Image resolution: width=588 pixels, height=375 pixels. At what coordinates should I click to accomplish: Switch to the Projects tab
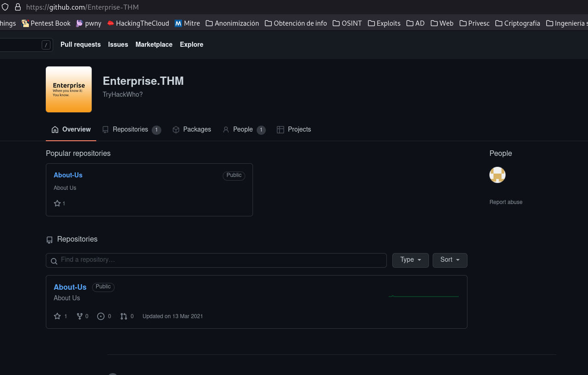(294, 129)
